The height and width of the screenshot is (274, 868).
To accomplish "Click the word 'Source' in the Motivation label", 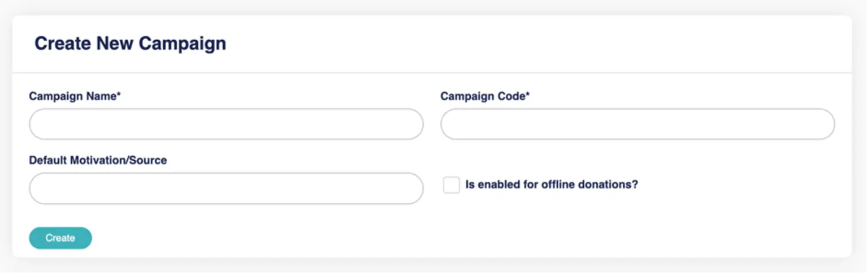I will tap(148, 160).
